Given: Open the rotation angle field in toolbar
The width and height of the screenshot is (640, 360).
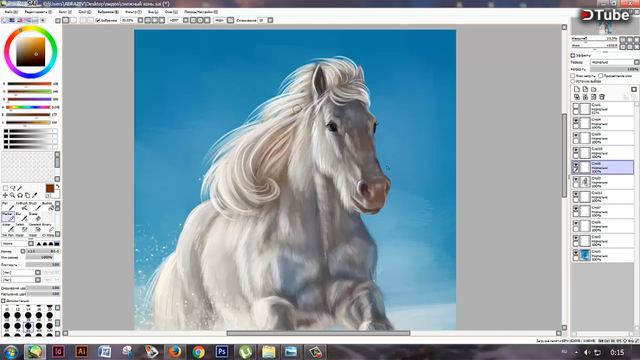Looking at the screenshot, I should point(175,20).
